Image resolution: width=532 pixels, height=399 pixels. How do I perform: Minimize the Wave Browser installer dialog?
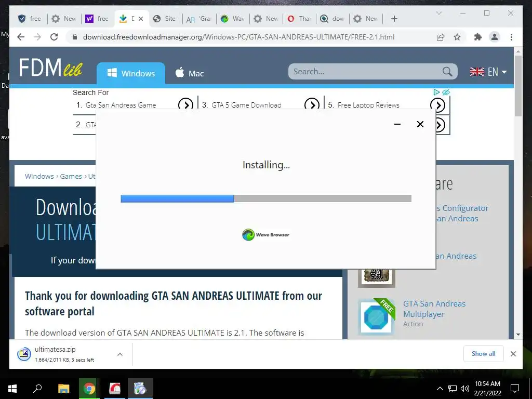click(x=397, y=124)
